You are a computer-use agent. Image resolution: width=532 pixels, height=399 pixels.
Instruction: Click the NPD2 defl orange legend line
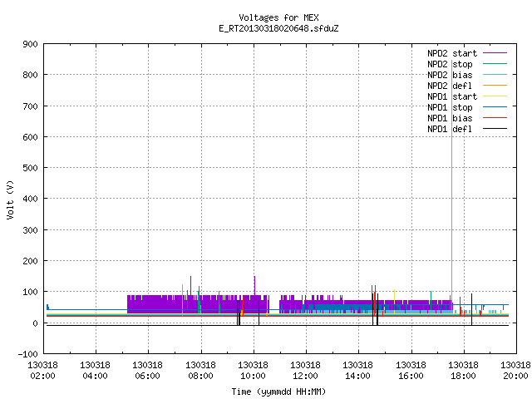click(495, 86)
